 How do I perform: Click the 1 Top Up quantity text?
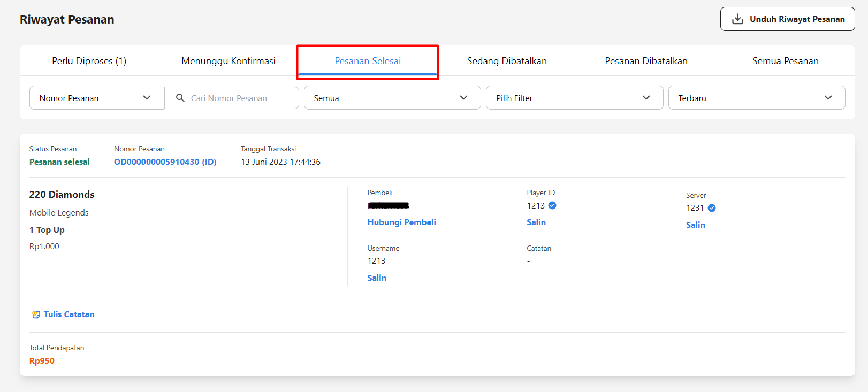click(47, 230)
